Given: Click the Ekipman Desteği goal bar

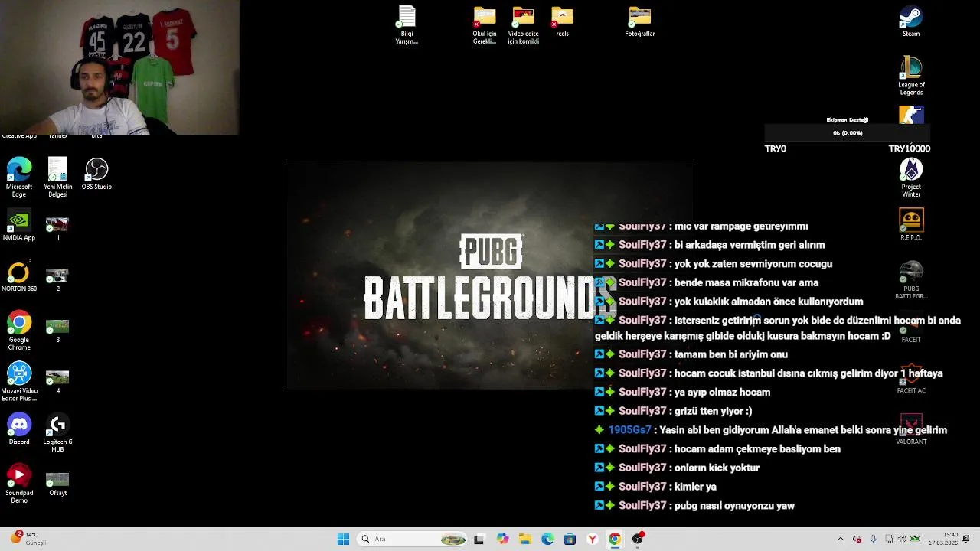Looking at the screenshot, I should click(847, 133).
